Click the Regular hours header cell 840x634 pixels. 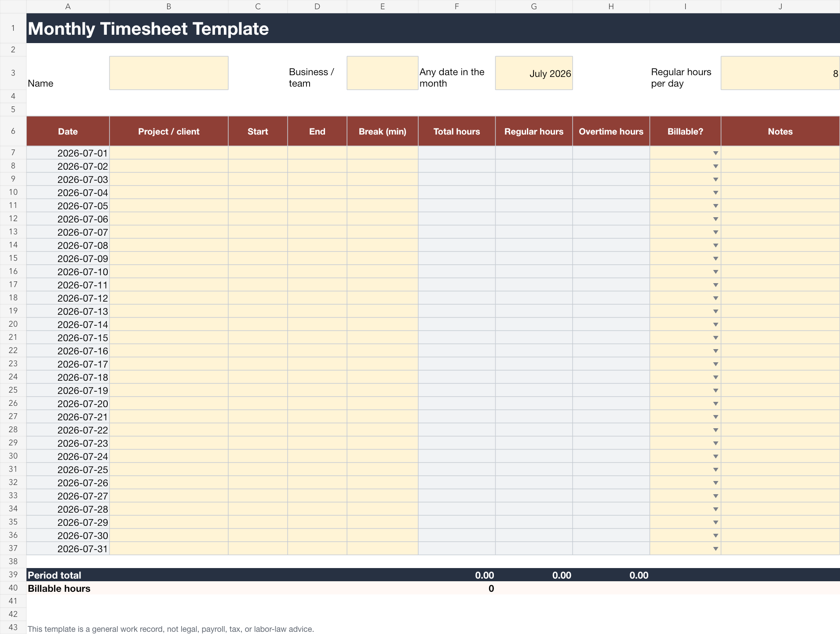click(534, 131)
